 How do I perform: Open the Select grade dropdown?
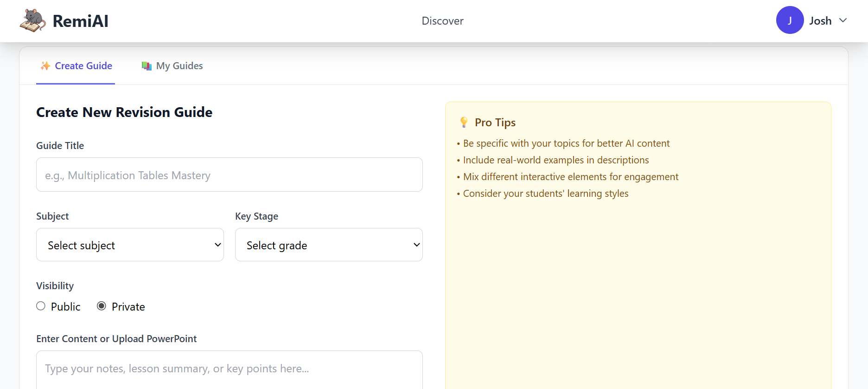329,245
